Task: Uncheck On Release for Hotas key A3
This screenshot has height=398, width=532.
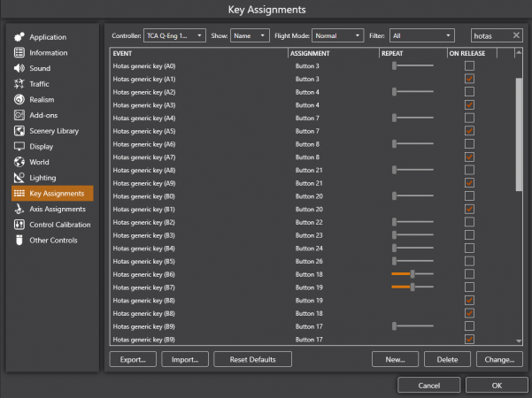Action: [x=469, y=104]
